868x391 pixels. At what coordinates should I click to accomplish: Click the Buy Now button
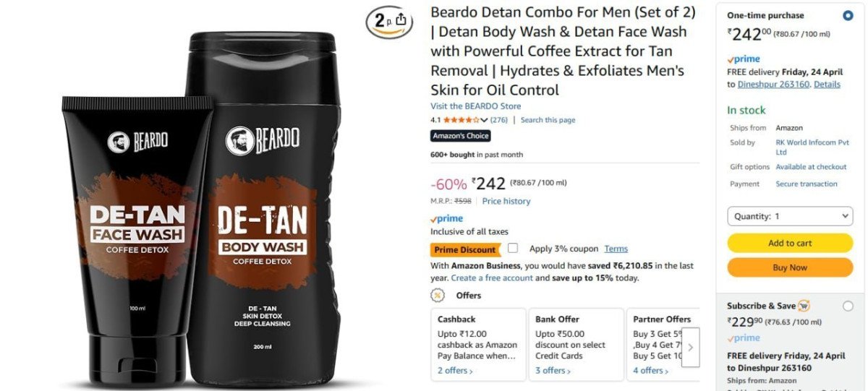tap(790, 267)
